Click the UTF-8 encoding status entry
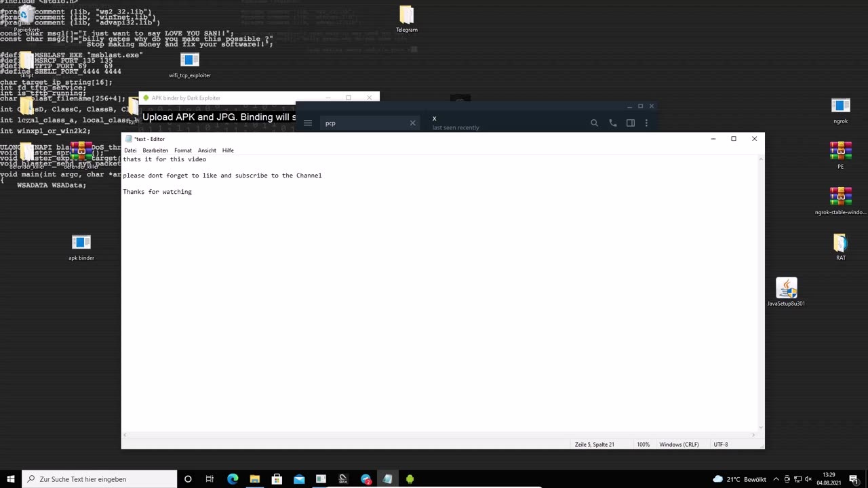The height and width of the screenshot is (488, 868). (721, 445)
